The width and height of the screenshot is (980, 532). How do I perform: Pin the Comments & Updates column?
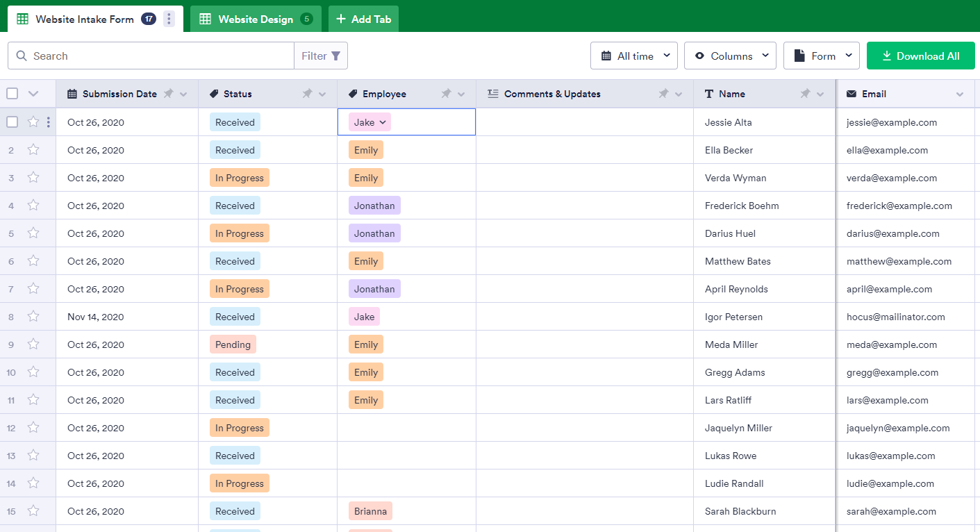tap(663, 94)
